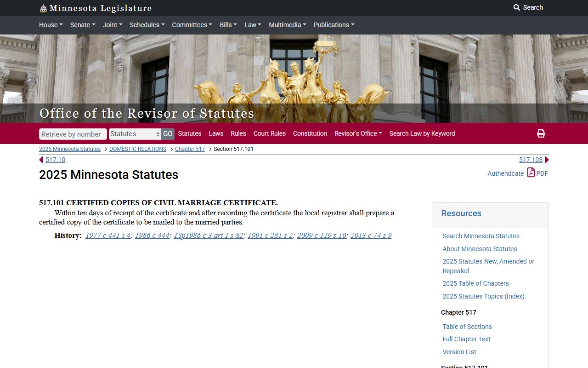Open the Committees dropdown
Screen dimensions: 588x368
(x=192, y=25)
